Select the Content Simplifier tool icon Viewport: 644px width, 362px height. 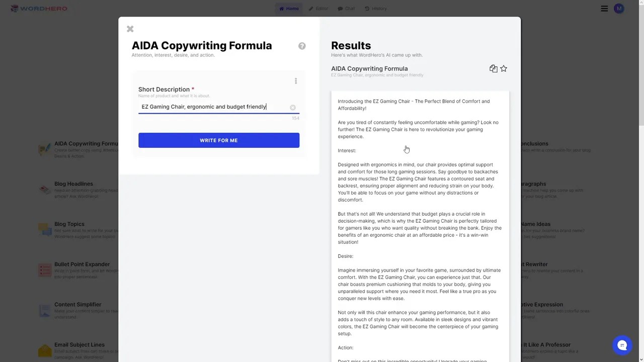(x=44, y=311)
